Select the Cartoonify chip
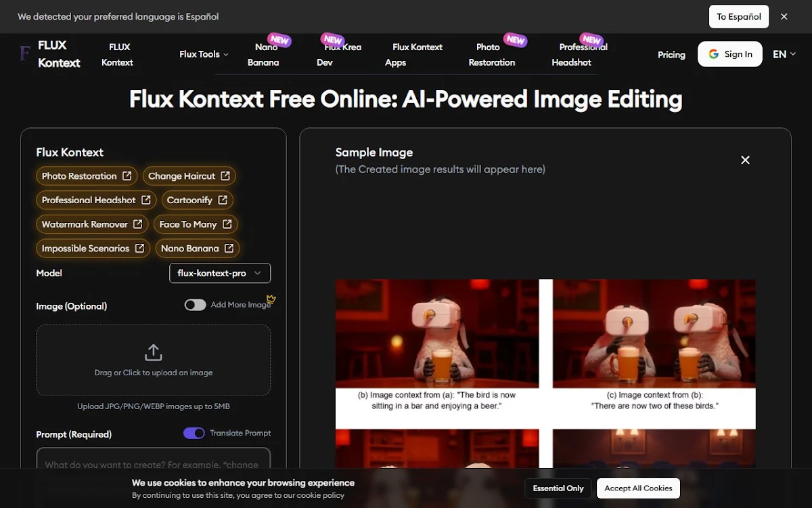The image size is (812, 508). 198,200
